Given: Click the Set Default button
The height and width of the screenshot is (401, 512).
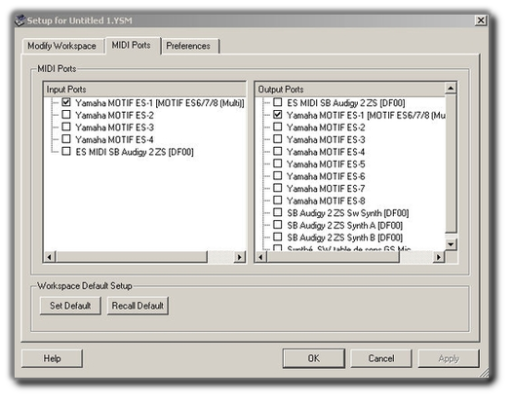Looking at the screenshot, I should [x=70, y=306].
